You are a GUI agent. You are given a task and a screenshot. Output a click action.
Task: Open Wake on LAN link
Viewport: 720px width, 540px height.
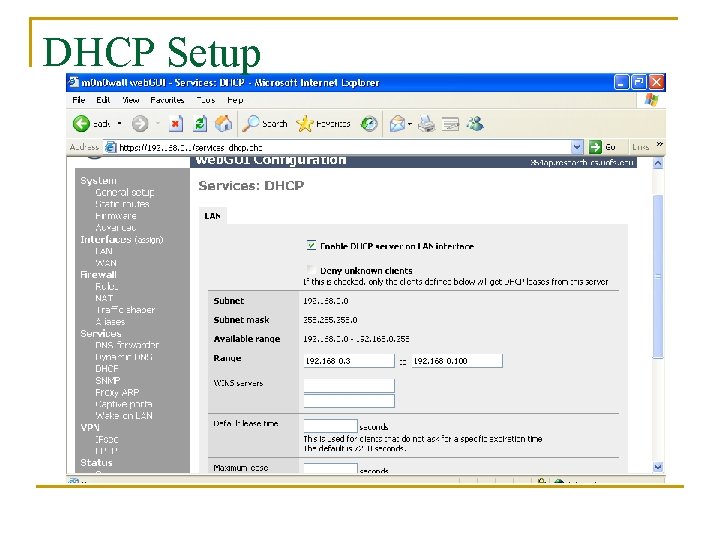[124, 416]
